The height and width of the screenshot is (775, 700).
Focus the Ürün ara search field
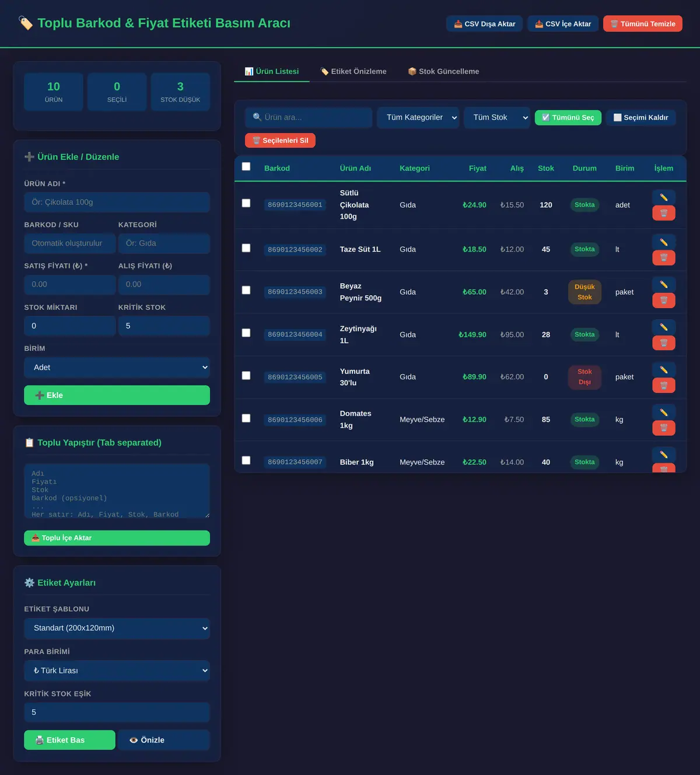[309, 117]
